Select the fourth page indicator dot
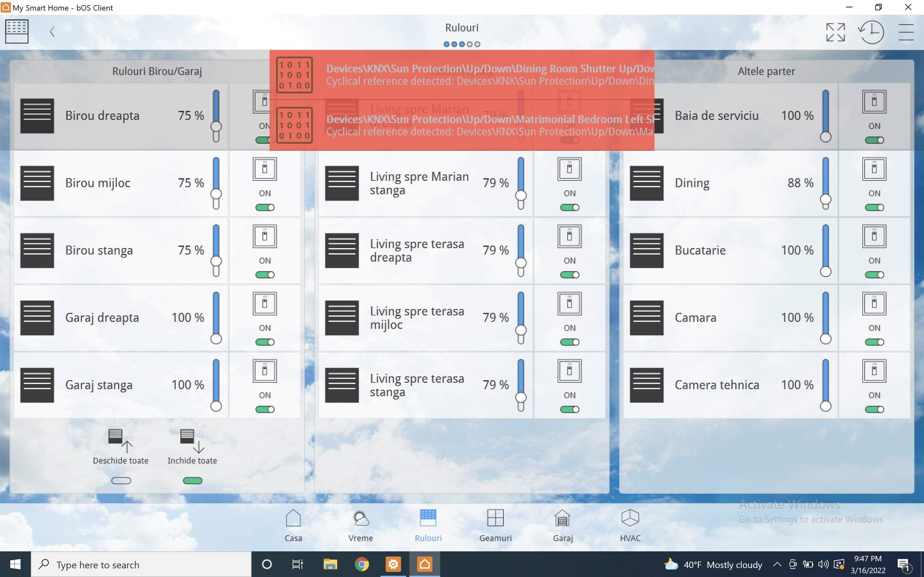This screenshot has width=924, height=577. pos(470,44)
